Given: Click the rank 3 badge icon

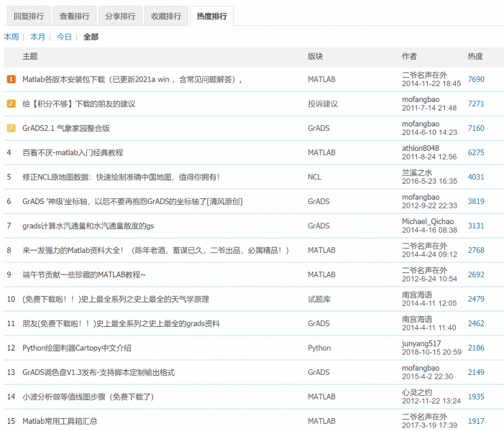Looking at the screenshot, I should point(11,129).
